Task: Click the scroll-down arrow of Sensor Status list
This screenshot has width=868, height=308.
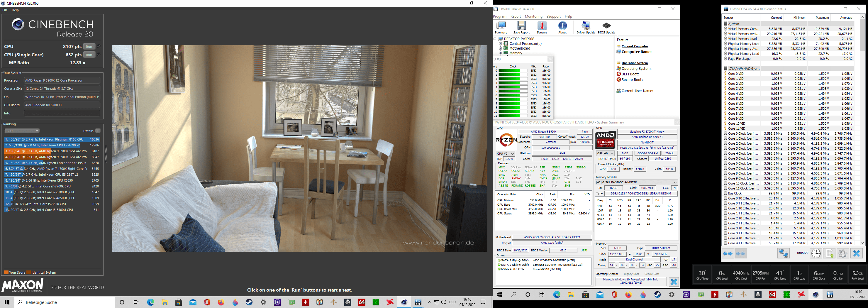Action: [862, 243]
